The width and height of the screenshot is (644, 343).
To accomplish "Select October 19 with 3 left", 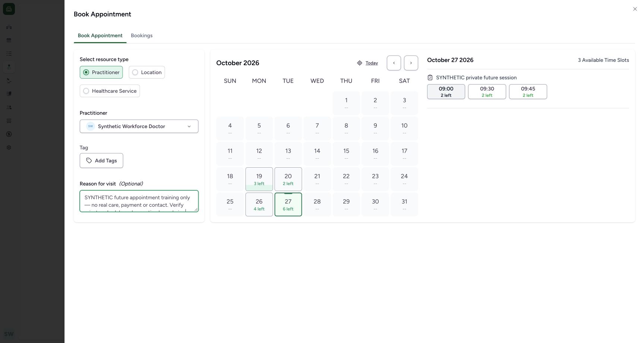I will (x=259, y=179).
